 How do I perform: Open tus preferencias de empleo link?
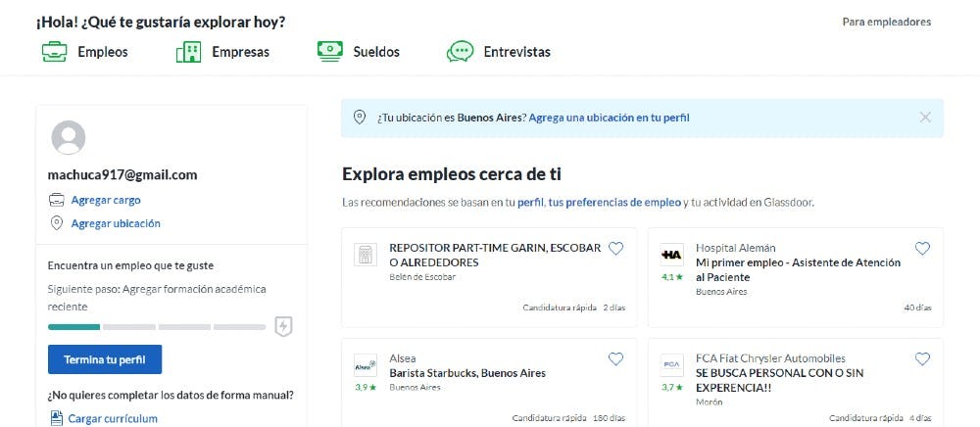[x=614, y=203]
